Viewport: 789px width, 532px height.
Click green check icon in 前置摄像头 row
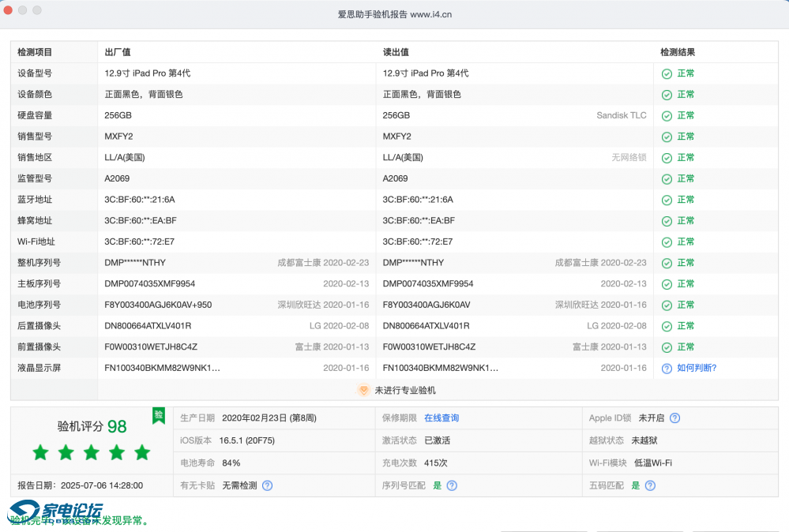pyautogui.click(x=667, y=347)
